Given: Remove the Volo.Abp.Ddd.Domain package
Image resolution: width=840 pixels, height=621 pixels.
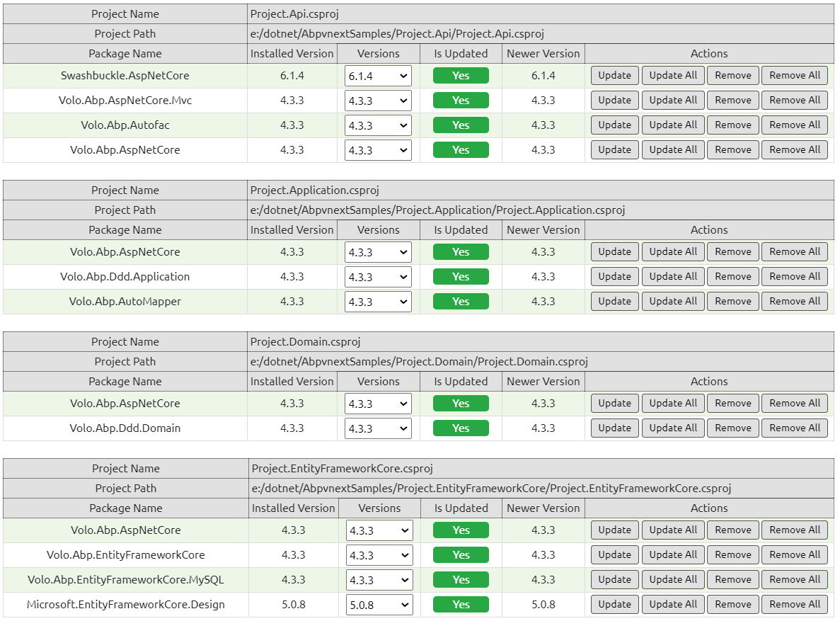Looking at the screenshot, I should click(733, 428).
